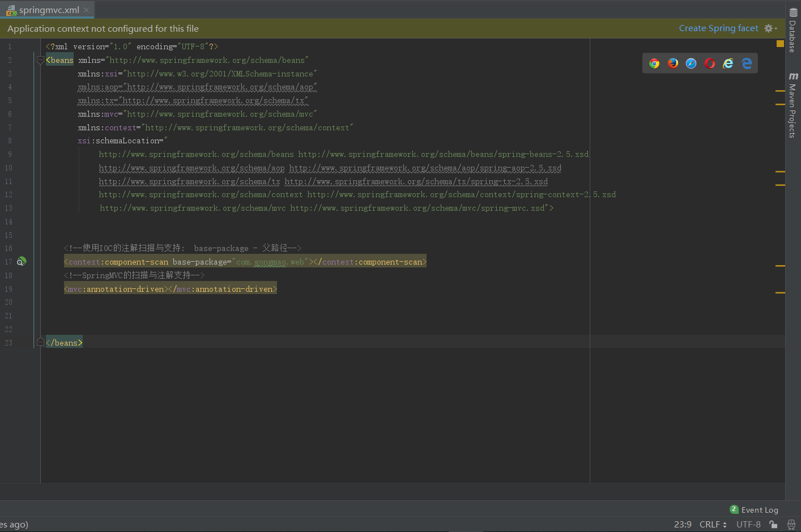Click the Maven 'm' icon in the sidebar
801x532 pixels.
pyautogui.click(x=793, y=76)
